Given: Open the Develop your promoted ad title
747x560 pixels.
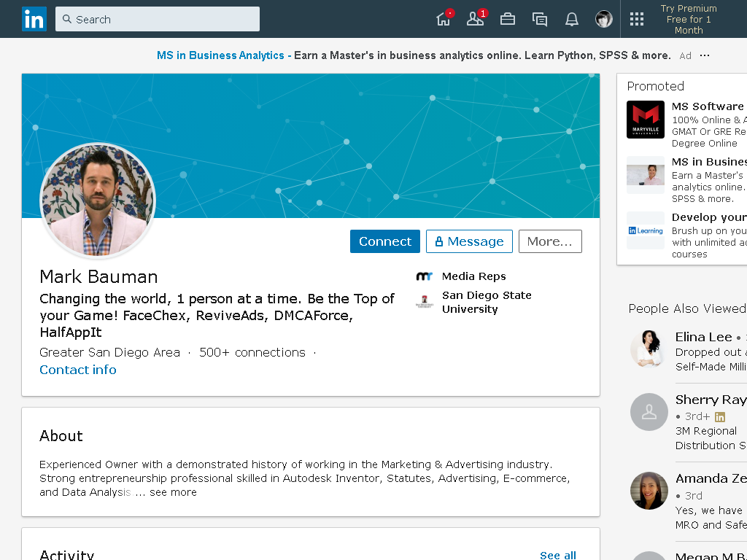Looking at the screenshot, I should point(709,217).
